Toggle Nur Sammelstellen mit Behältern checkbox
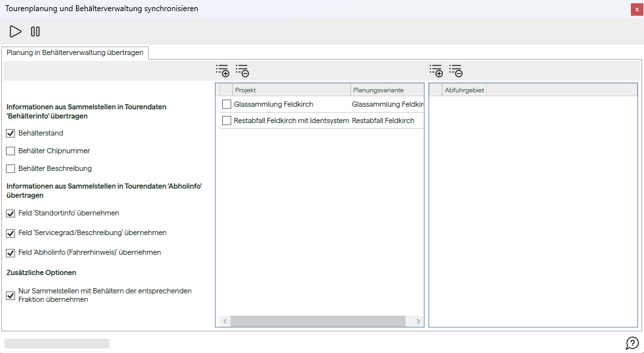Image resolution: width=644 pixels, height=353 pixels. click(x=10, y=295)
